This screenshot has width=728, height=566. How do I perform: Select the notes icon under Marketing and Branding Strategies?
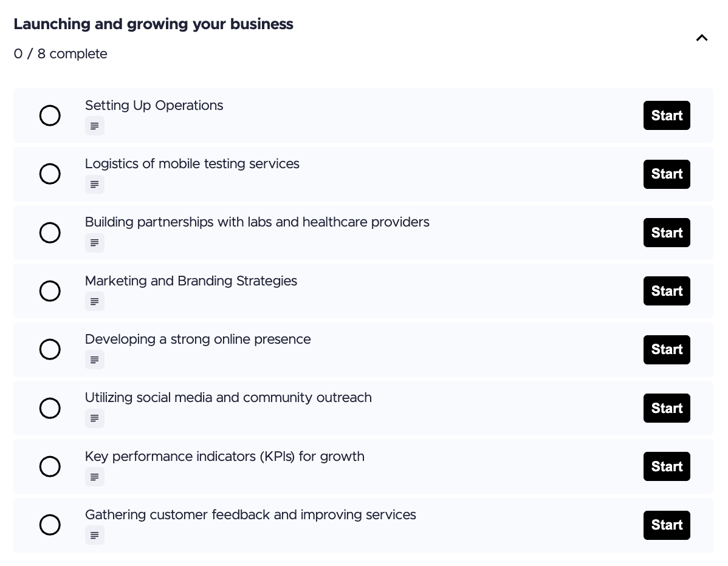[95, 301]
